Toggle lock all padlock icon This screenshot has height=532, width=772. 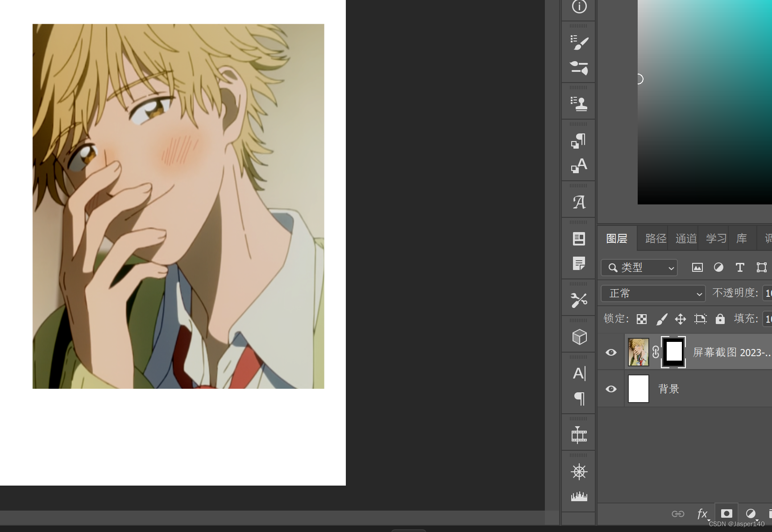tap(720, 319)
